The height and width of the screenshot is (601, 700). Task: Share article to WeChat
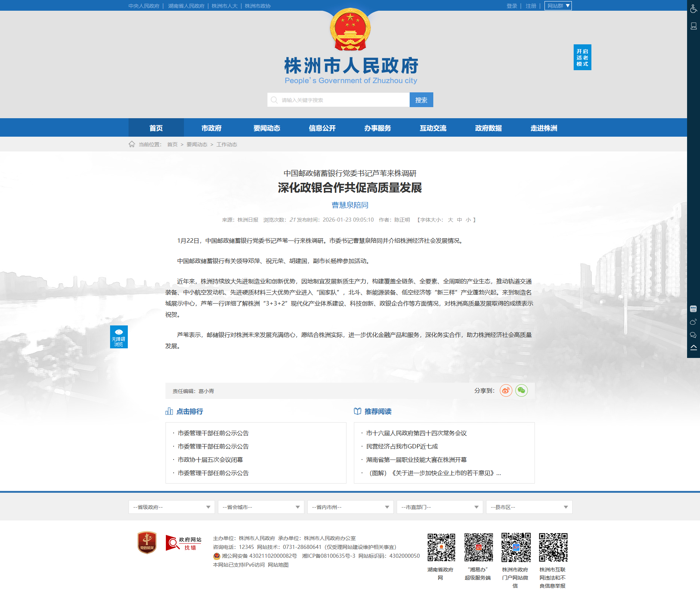[x=521, y=391]
